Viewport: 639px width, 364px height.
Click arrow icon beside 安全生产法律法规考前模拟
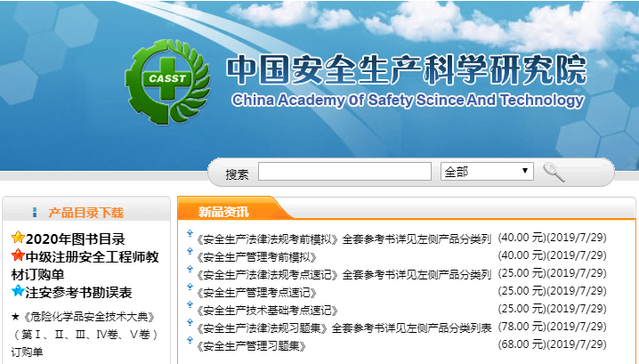coord(190,233)
